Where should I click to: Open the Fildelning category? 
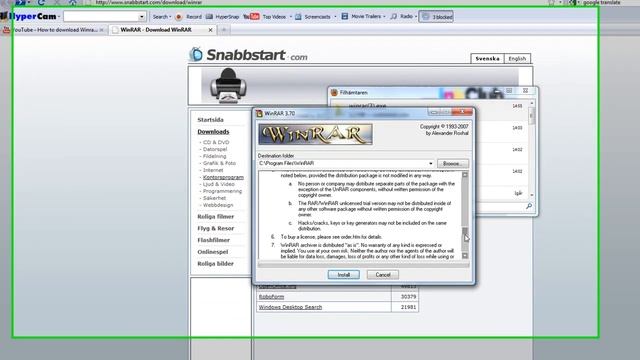tap(214, 156)
